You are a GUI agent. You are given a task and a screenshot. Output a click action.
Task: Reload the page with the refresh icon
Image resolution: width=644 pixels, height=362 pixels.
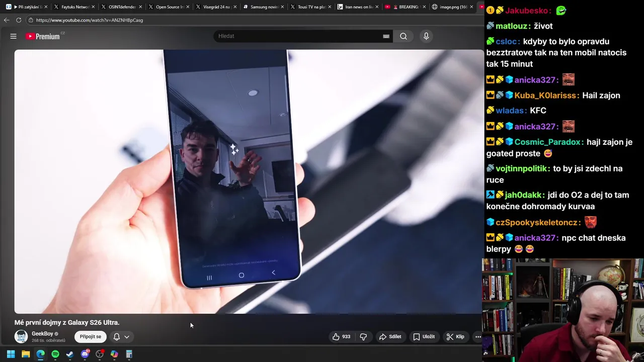[x=19, y=20]
